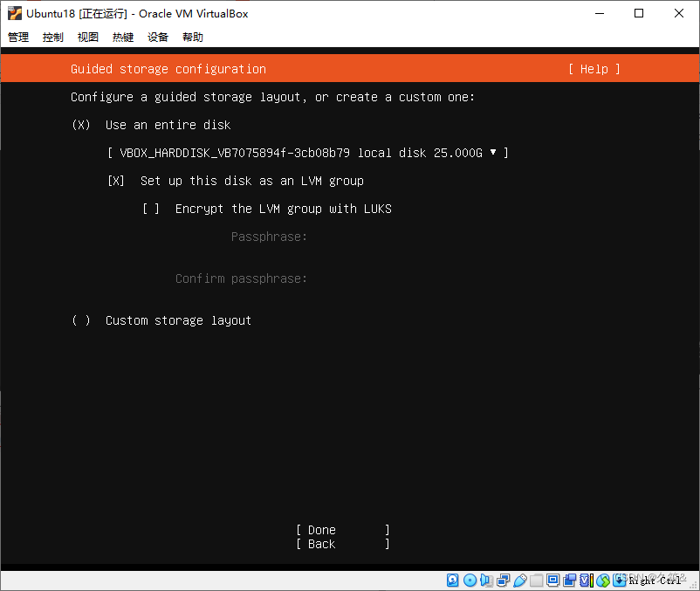Click the keyboard capture arrow icon
700x591 pixels.
click(620, 580)
